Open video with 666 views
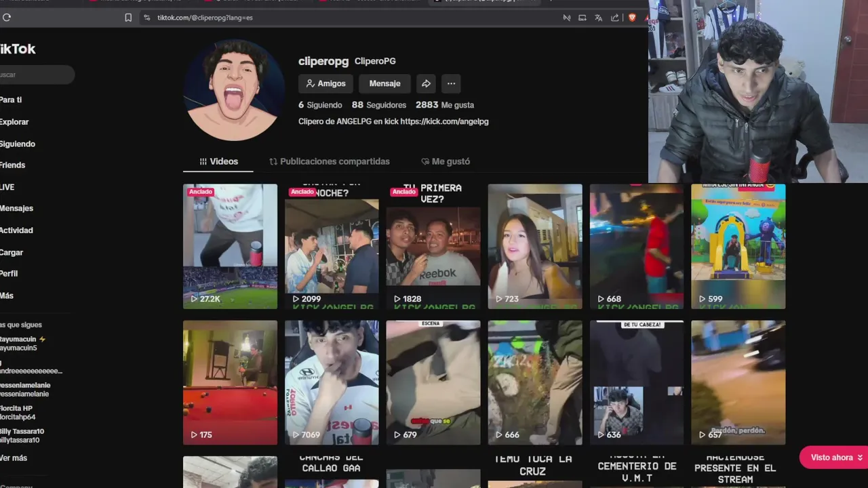The width and height of the screenshot is (868, 488). click(x=535, y=383)
